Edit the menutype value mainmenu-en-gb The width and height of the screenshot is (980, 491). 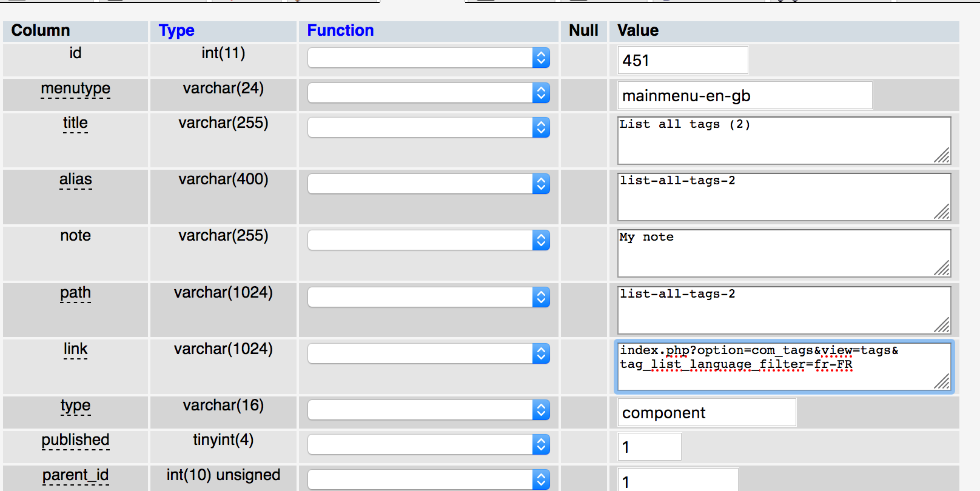(745, 96)
